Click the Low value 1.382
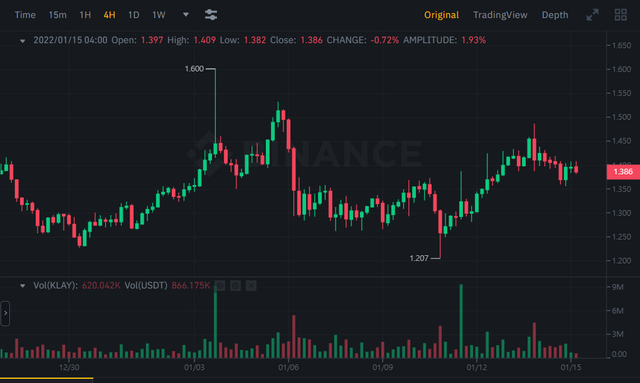The image size is (640, 383). (255, 40)
